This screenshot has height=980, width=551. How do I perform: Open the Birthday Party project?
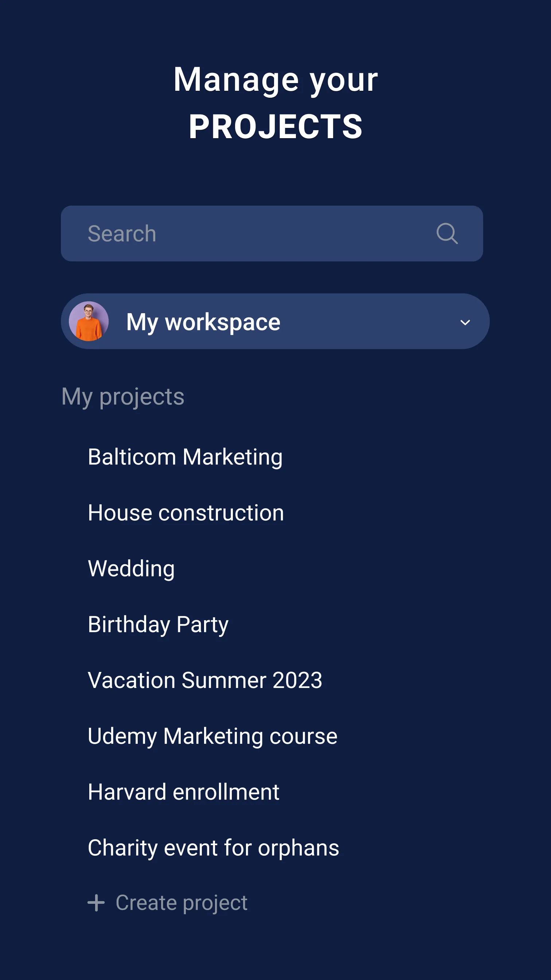(x=158, y=625)
